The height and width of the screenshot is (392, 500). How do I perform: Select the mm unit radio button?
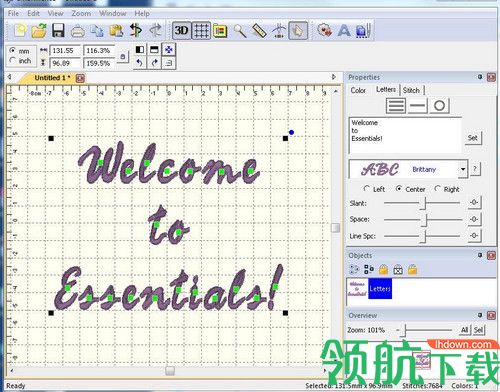(13, 50)
